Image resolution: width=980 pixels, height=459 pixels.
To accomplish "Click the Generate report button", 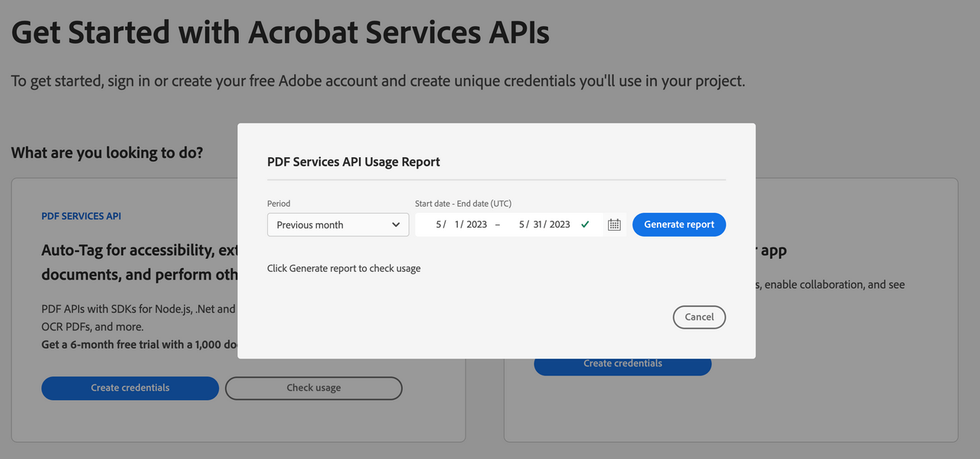I will click(x=679, y=225).
